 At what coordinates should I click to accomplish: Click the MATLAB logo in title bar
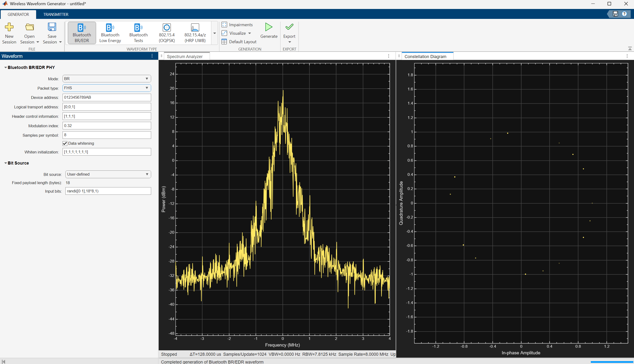(4, 4)
